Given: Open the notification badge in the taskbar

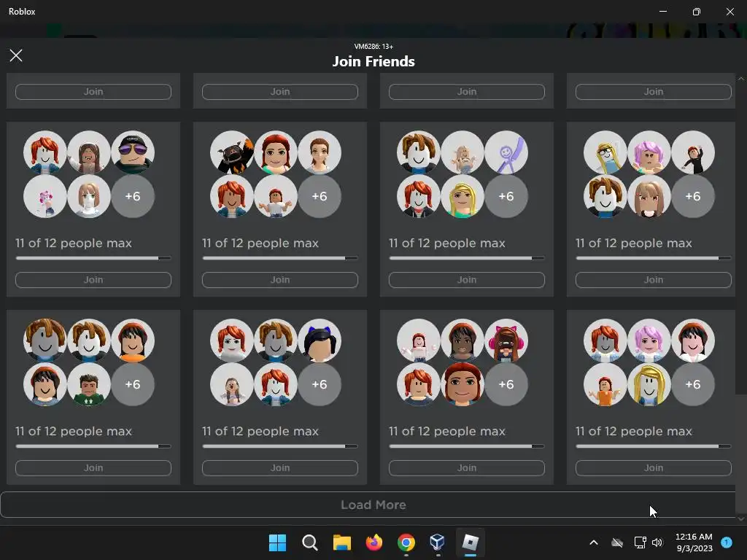Looking at the screenshot, I should (x=727, y=542).
